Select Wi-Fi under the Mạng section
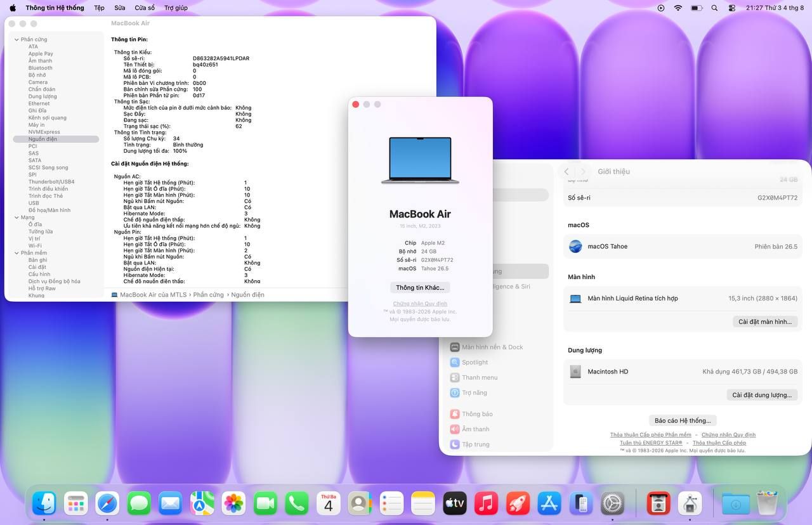The width and height of the screenshot is (812, 525). 35,245
